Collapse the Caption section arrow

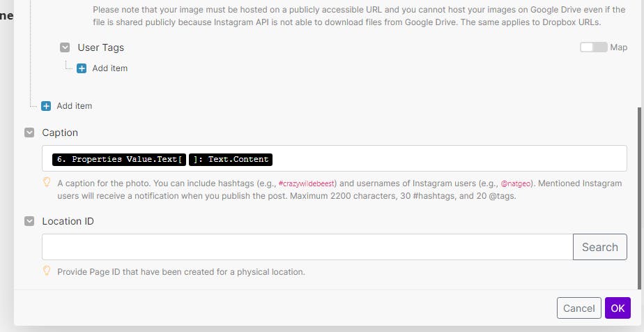(30, 133)
